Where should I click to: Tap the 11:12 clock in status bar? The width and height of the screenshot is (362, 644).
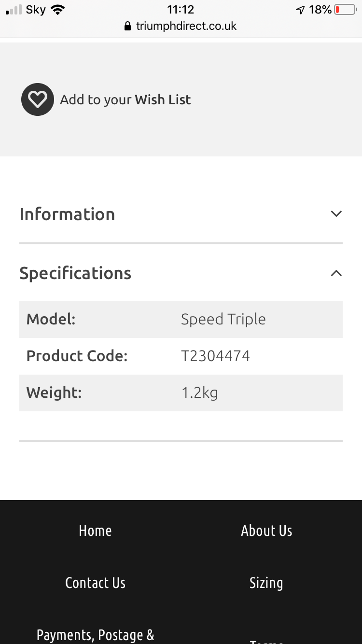pos(181,10)
